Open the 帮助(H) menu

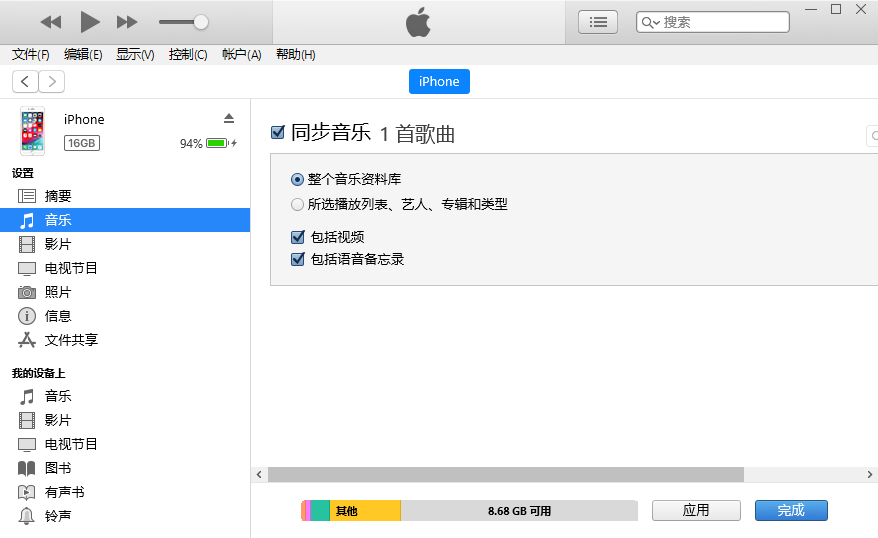point(296,54)
